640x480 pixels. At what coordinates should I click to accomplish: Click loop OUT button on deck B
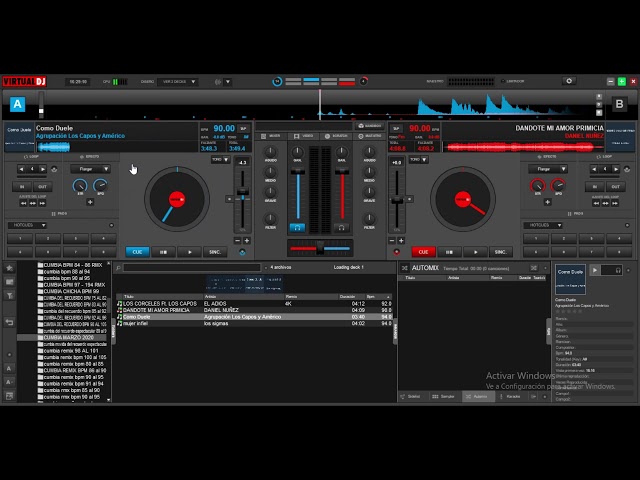click(x=616, y=187)
